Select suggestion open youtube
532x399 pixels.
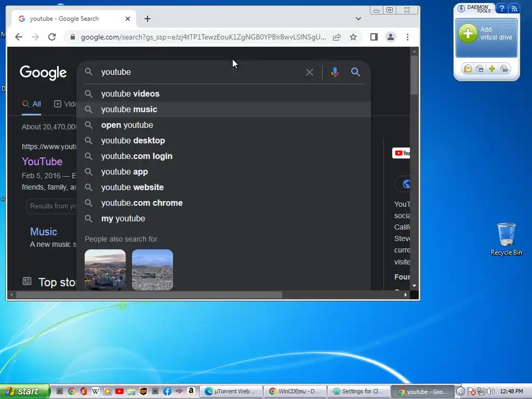pyautogui.click(x=223, y=125)
